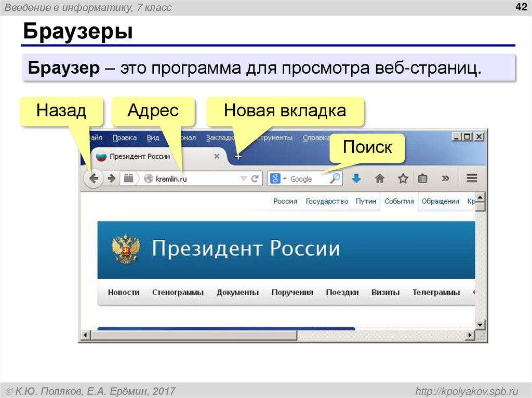Click the bookmarks sidebar clipboard icon
The image size is (532, 398).
423,178
